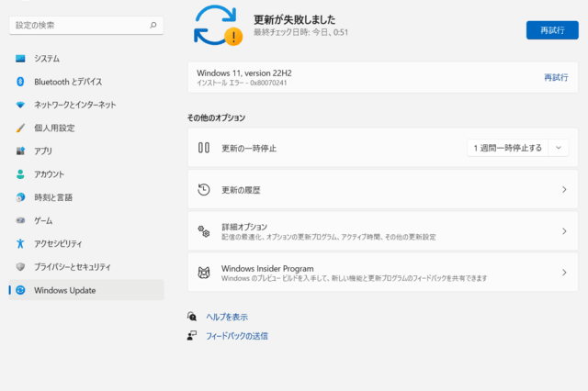588x391 pixels.
Task: Click the gears icon for 詳細オプション
Action: 204,231
